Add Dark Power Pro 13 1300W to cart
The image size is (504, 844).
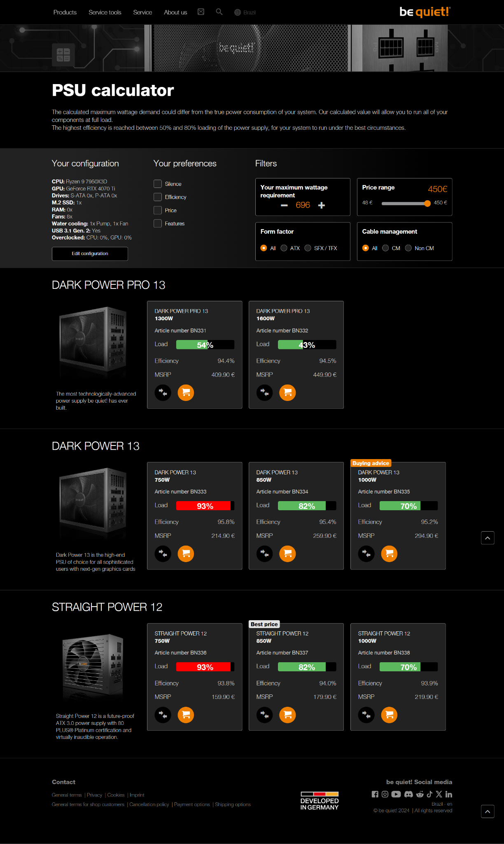pyautogui.click(x=186, y=393)
